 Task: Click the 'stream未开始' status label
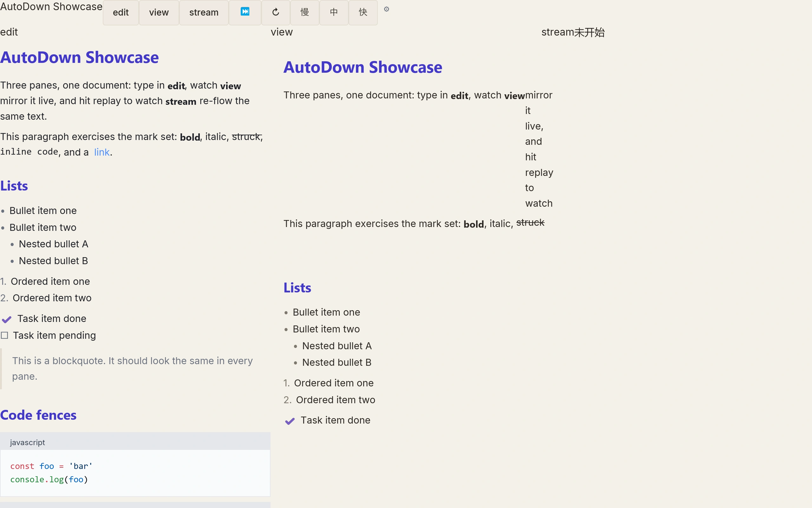(x=573, y=32)
